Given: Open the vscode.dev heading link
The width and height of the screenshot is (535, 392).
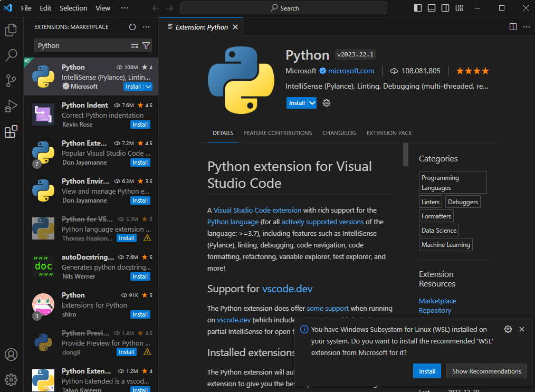Looking at the screenshot, I should [x=288, y=289].
